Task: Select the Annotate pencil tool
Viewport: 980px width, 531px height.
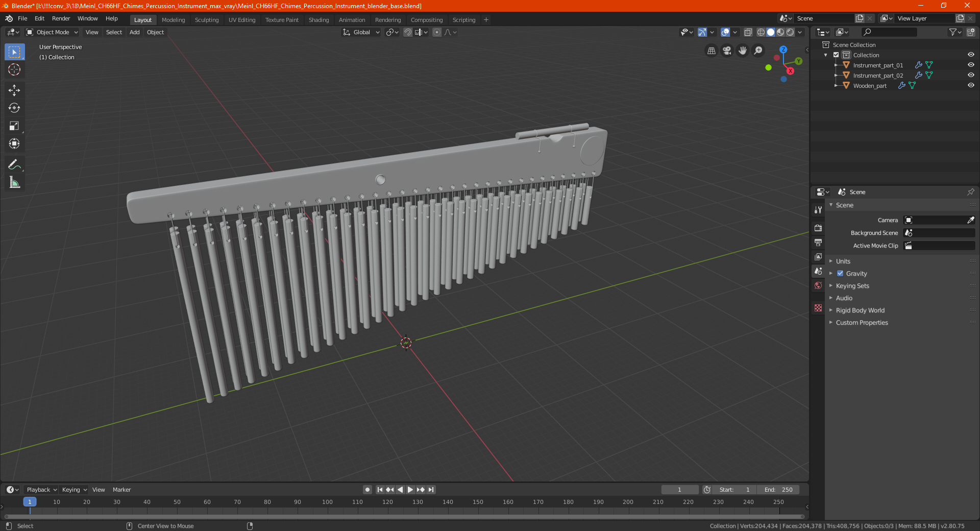Action: [x=14, y=164]
